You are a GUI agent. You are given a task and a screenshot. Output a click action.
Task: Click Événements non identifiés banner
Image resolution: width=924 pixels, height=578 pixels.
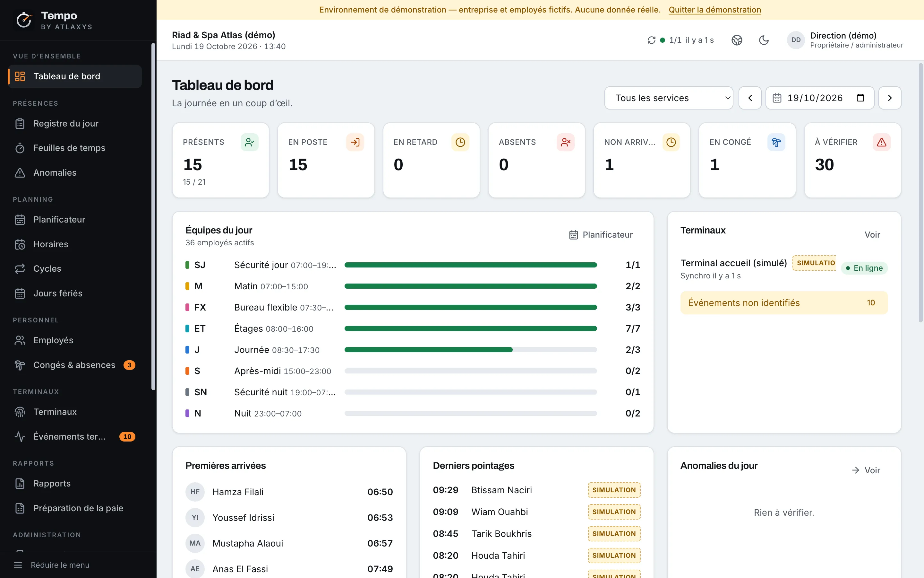784,303
